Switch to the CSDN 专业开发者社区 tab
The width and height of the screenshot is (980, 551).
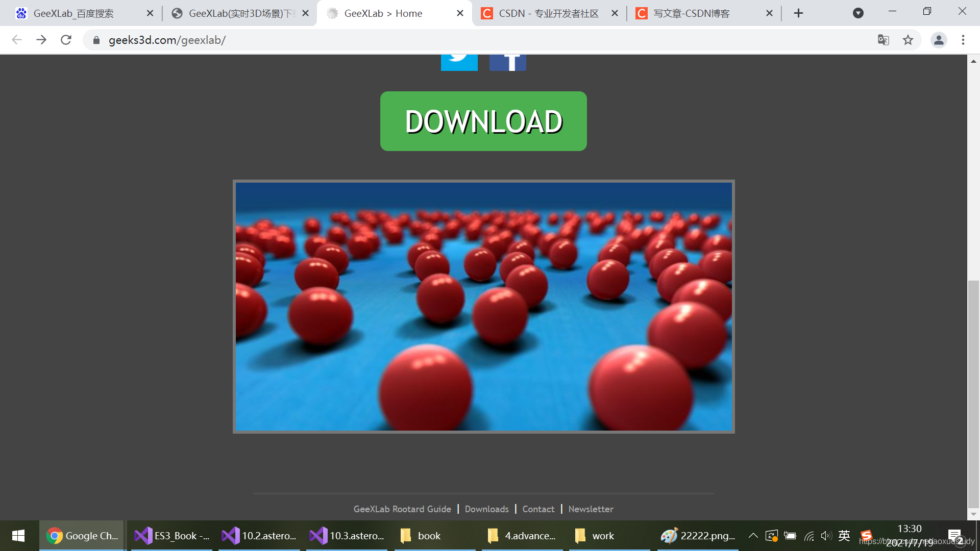tap(548, 13)
